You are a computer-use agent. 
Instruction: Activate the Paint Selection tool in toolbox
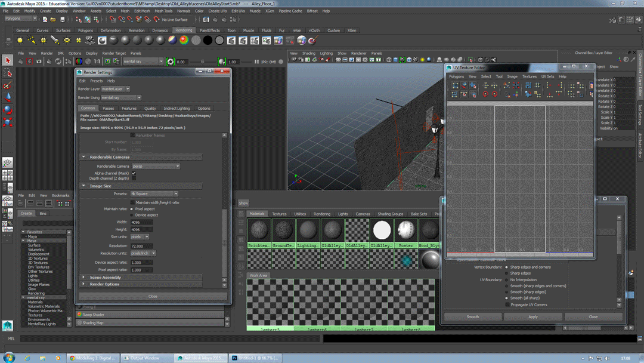[x=7, y=85]
